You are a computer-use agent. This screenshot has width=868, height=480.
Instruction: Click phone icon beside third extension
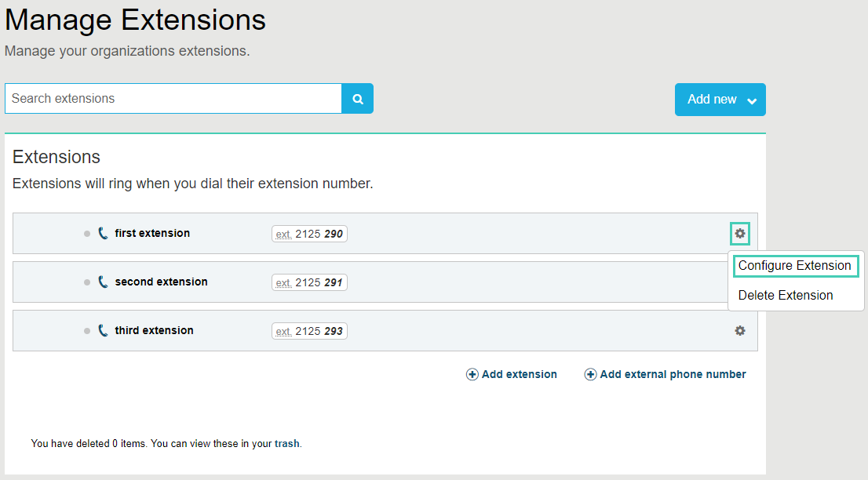point(103,330)
